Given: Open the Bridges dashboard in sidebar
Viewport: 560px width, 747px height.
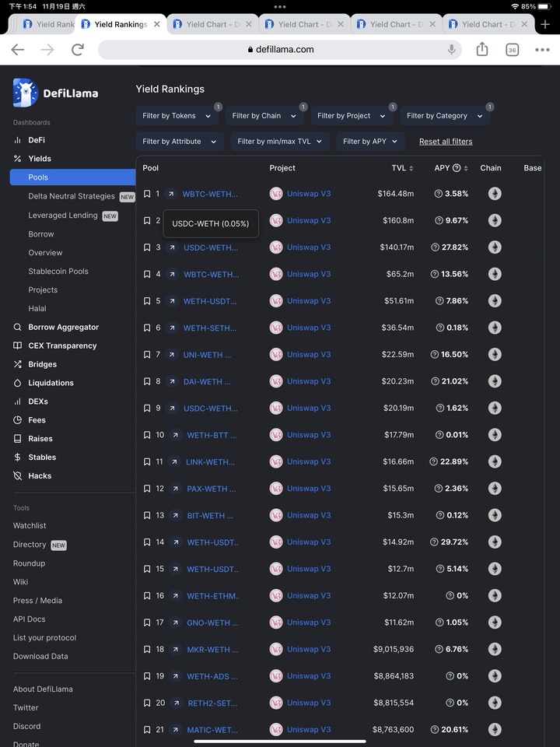Looking at the screenshot, I should 42,364.
